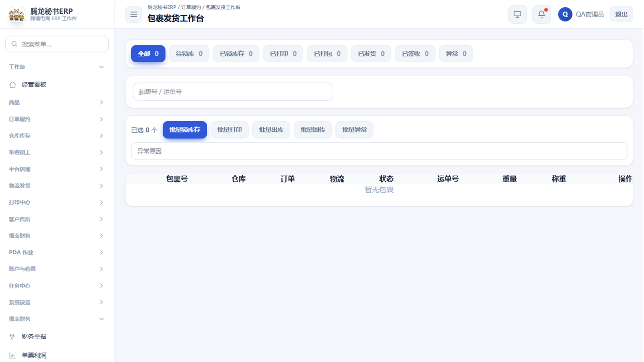
Task: Expand the 系统设置 menu group
Action: (57, 302)
